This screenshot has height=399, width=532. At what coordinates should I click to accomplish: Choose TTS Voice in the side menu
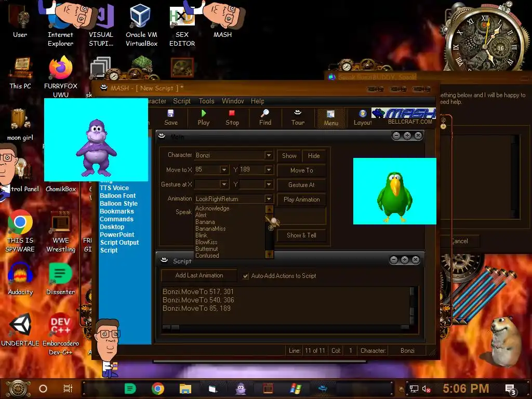pos(114,188)
